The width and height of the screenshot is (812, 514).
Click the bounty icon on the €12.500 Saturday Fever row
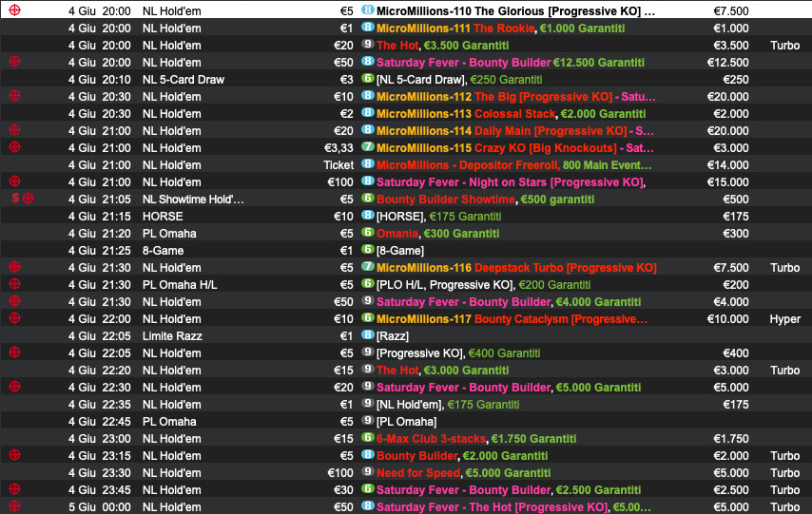(14, 62)
